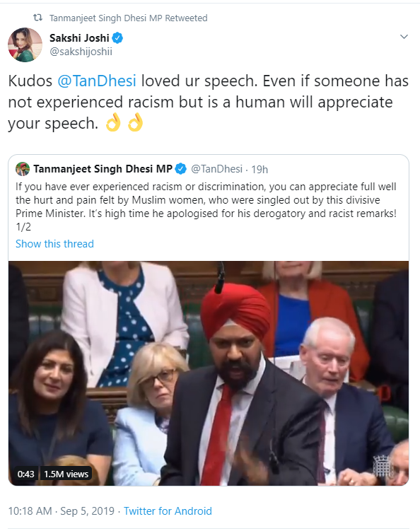Image resolution: width=420 pixels, height=531 pixels.
Task: Click Tanmanjeet Singh Dhesi MP Retweeted label
Action: tap(129, 18)
